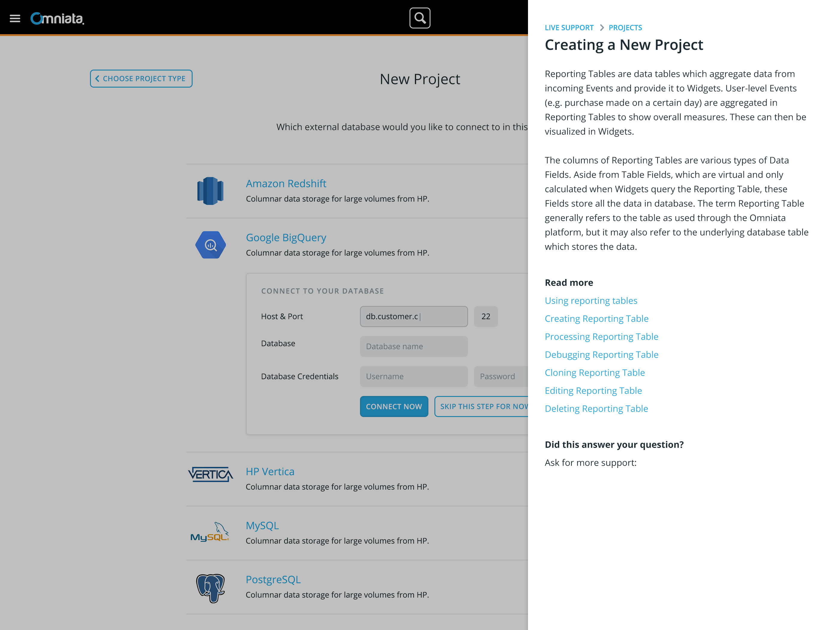Click the Omniata logo in the header
Viewport: 840px width, 630px height.
click(57, 18)
